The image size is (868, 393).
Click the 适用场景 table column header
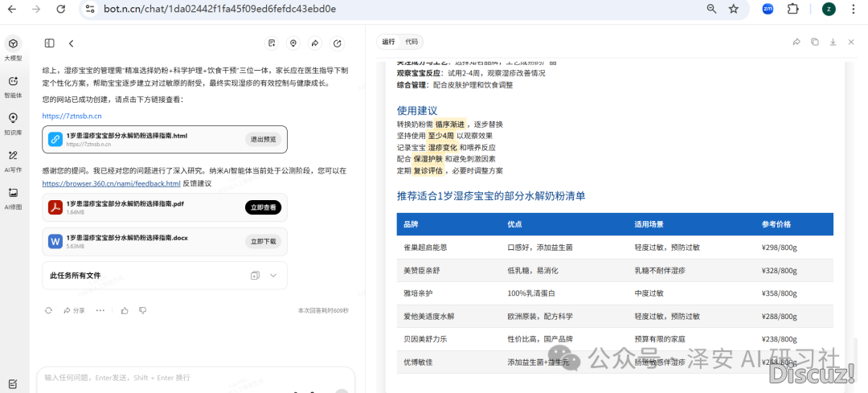click(x=649, y=224)
